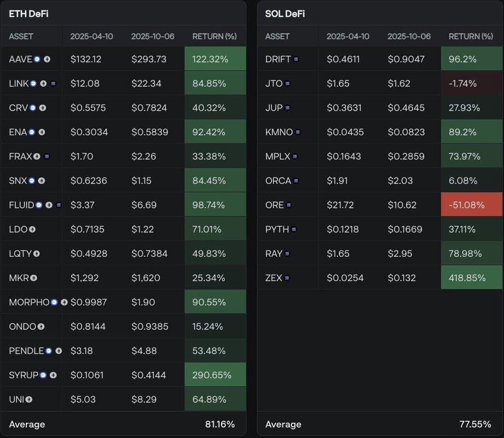Click the Solana icon next to DRIFT
This screenshot has width=504, height=438.
coord(296,59)
